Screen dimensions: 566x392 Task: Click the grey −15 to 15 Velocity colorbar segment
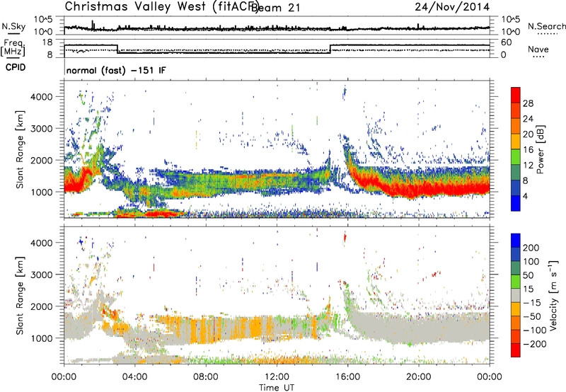[516, 295]
